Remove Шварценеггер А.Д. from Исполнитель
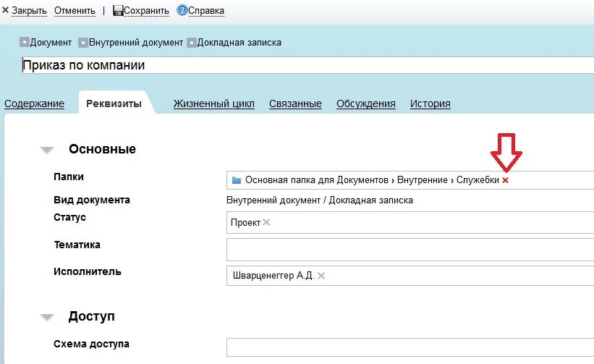This screenshot has height=364, width=594. click(321, 276)
